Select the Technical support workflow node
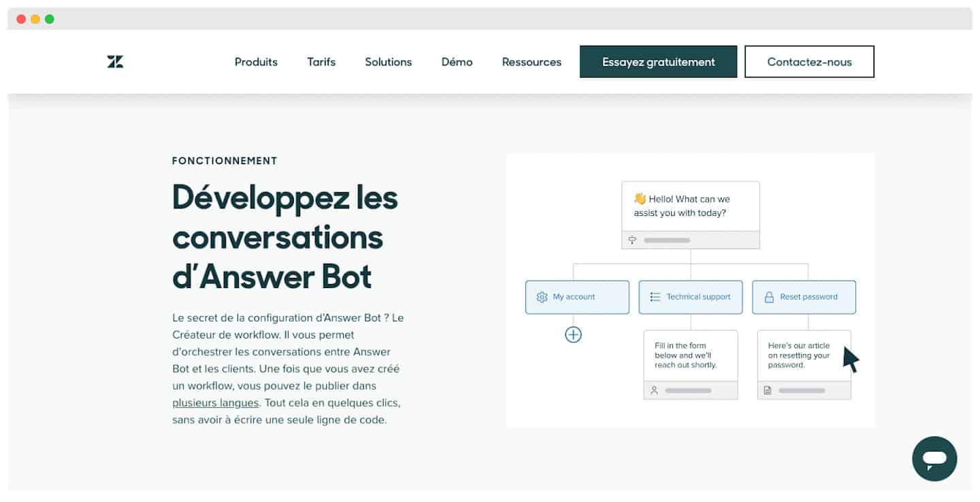980x502 pixels. (x=691, y=297)
